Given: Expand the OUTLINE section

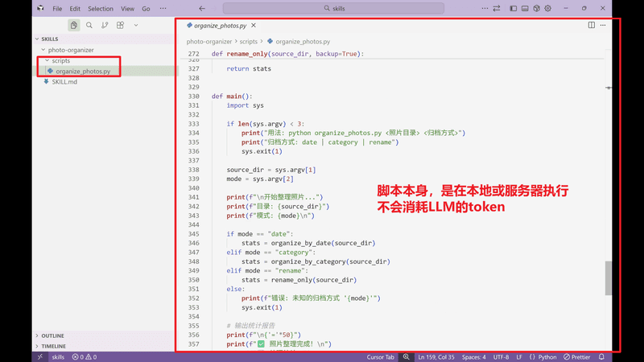Looking at the screenshot, I should coord(52,335).
